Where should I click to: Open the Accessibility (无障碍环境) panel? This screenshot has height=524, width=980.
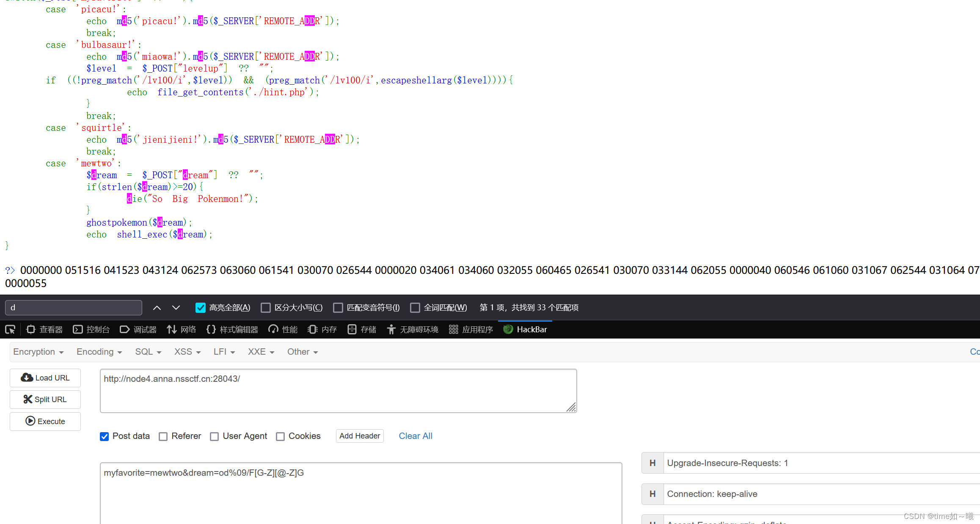coord(413,329)
